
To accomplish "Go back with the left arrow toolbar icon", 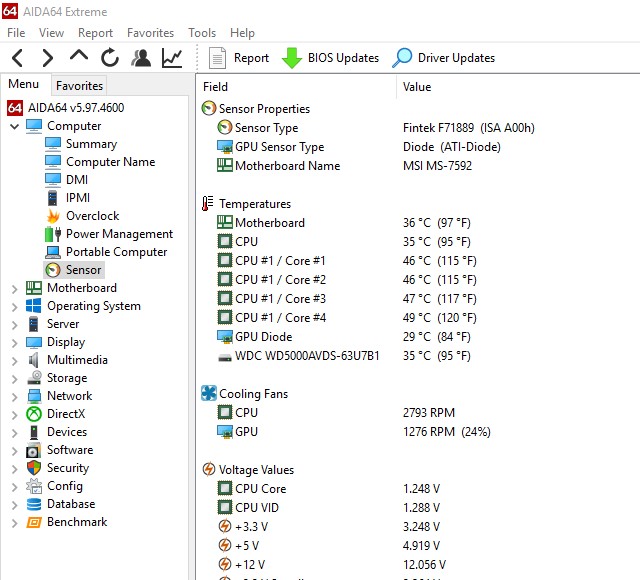I will [x=17, y=58].
